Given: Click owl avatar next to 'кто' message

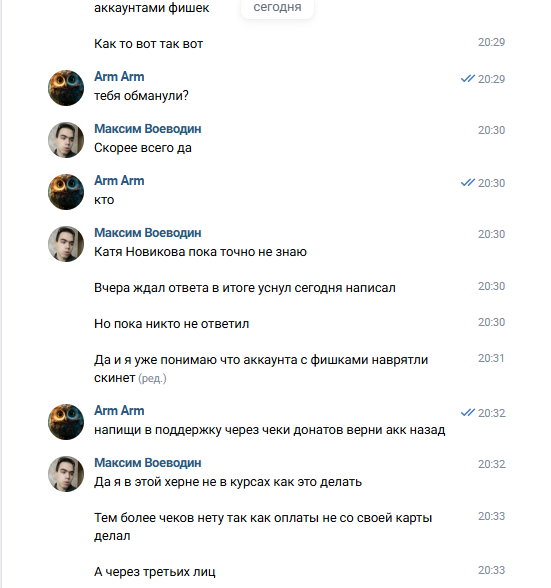Looking at the screenshot, I should tap(66, 192).
